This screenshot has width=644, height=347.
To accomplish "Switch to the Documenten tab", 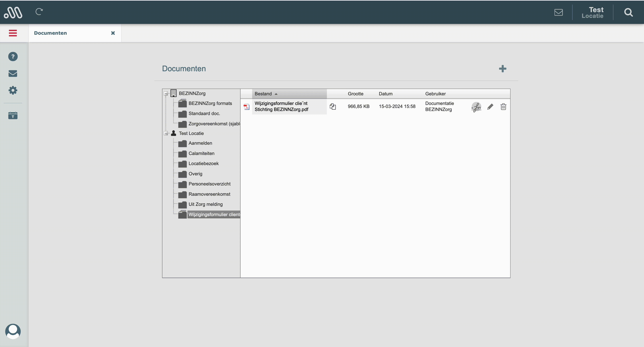I will 50,33.
